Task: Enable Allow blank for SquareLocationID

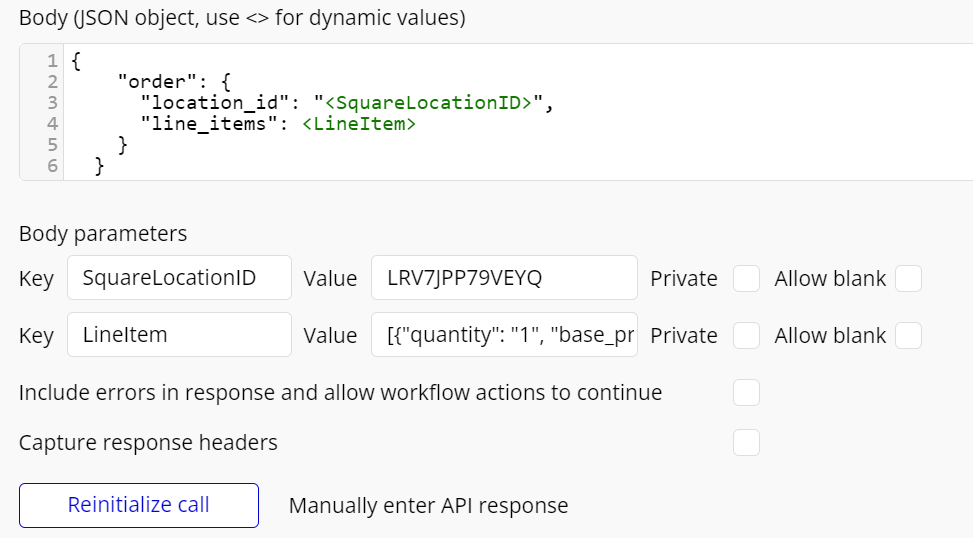Action: coord(908,279)
